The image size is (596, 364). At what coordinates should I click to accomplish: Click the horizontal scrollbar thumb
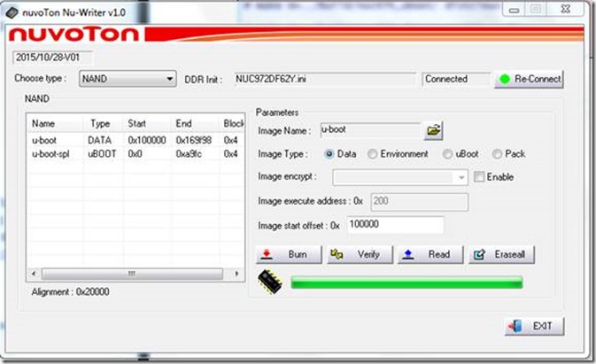(132, 274)
